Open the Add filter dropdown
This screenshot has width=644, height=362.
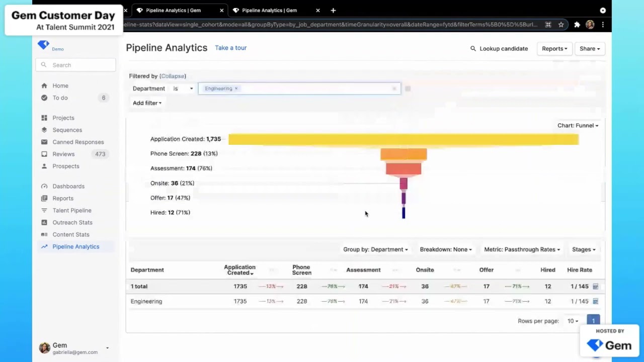point(147,103)
